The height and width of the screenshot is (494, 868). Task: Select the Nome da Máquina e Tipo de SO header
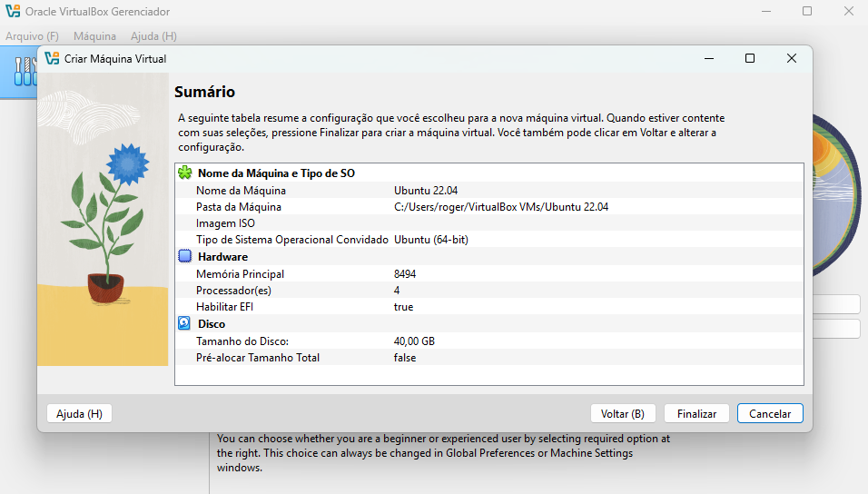(x=276, y=173)
